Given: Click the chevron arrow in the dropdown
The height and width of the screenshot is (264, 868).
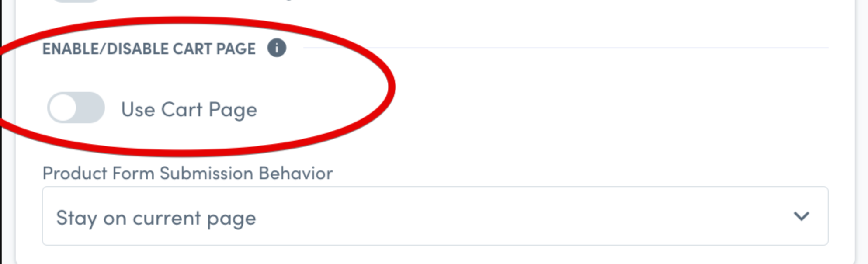Looking at the screenshot, I should [801, 216].
